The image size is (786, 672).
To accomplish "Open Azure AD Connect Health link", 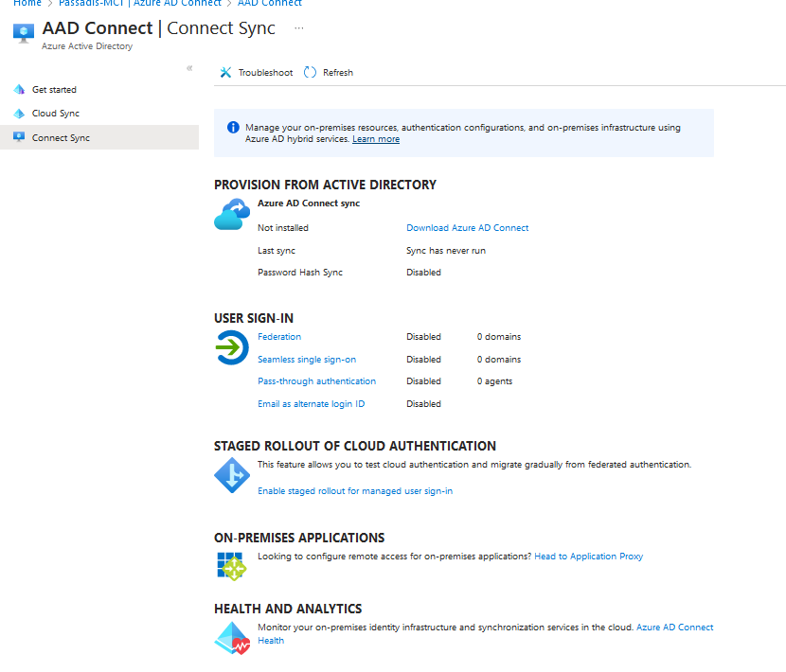I will tap(674, 628).
